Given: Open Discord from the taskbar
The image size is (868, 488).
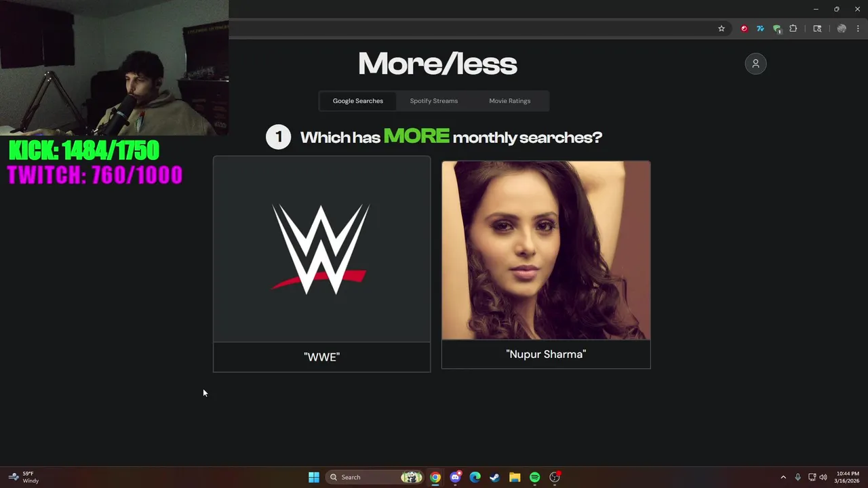Looking at the screenshot, I should [x=455, y=477].
